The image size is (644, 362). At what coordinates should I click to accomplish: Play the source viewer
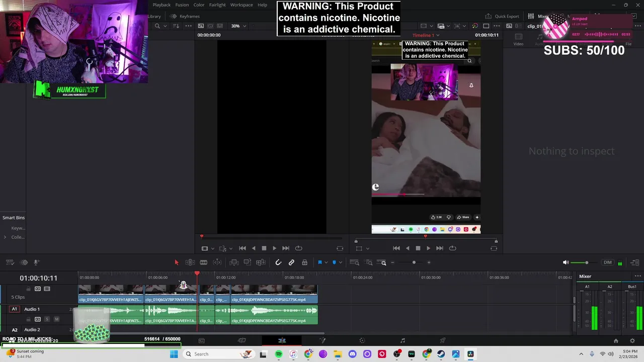click(x=274, y=248)
